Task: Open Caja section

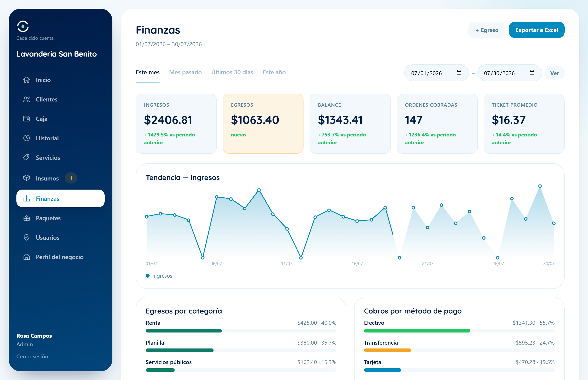Action: 61,119
